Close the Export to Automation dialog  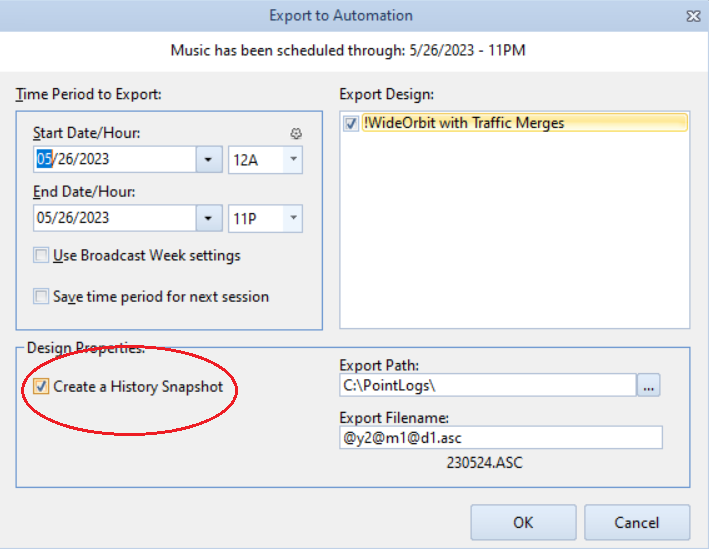click(x=693, y=16)
